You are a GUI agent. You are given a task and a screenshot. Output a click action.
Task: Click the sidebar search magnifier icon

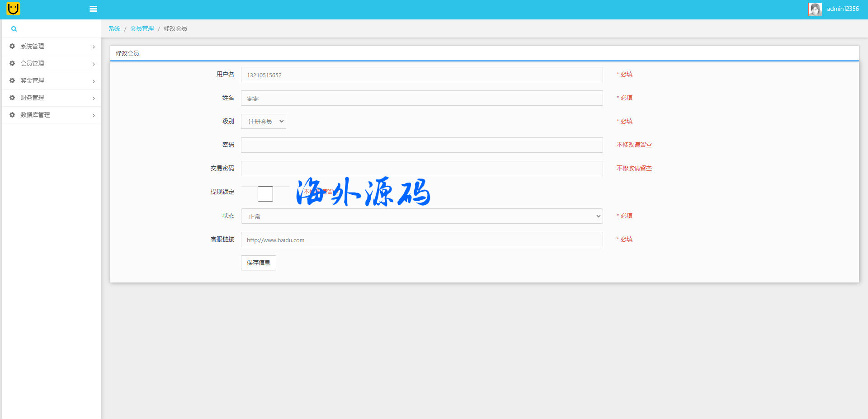[14, 29]
